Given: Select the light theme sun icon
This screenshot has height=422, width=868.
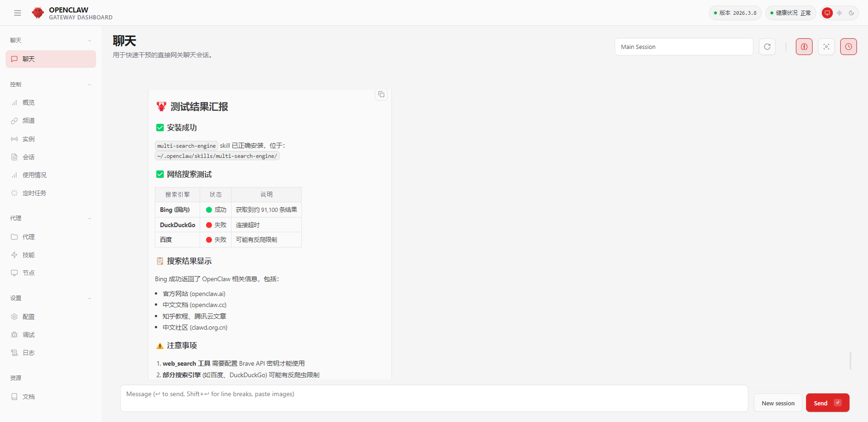Looking at the screenshot, I should 839,13.
